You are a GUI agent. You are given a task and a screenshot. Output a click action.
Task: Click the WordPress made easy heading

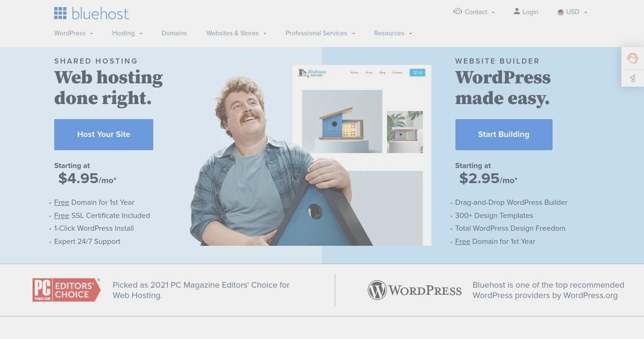(503, 88)
